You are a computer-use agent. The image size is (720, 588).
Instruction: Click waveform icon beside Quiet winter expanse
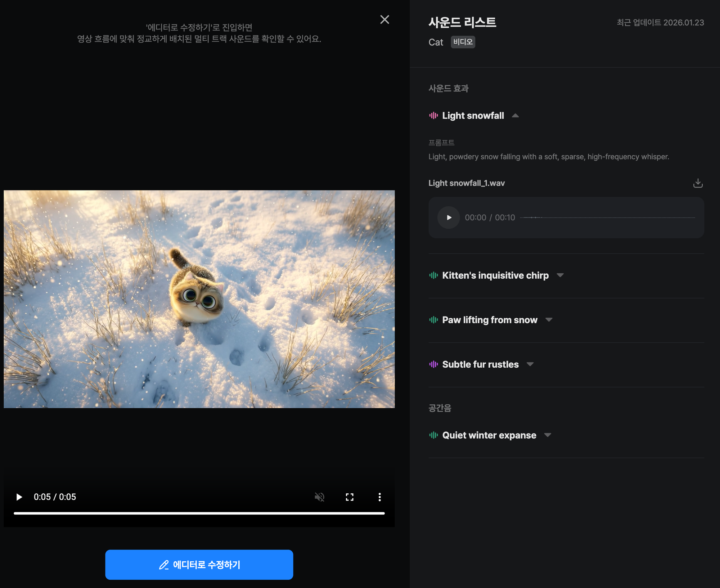pyautogui.click(x=433, y=435)
